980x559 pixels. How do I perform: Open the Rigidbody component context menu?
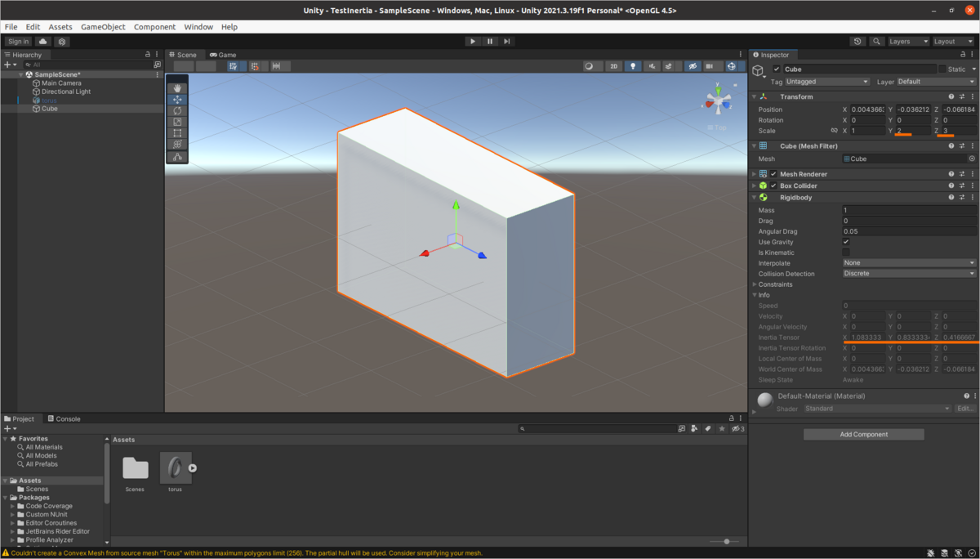coord(973,197)
